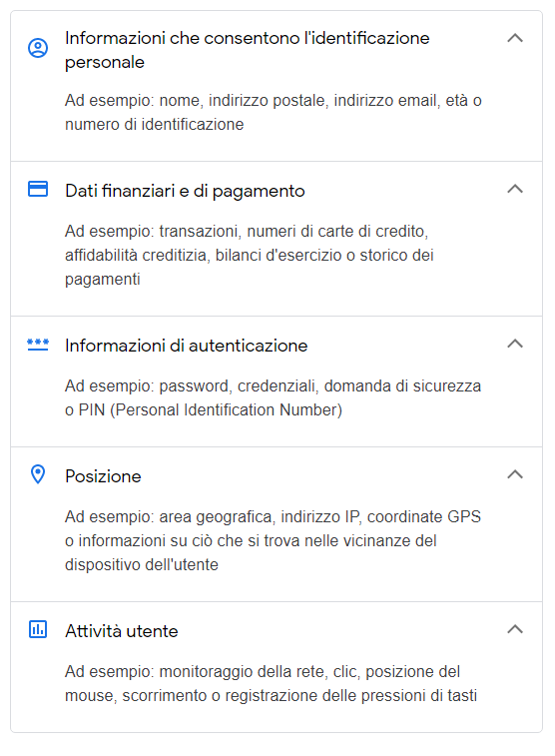Collapse Informazioni di autenticazione chevron
Screen dimensions: 555x756
515,344
